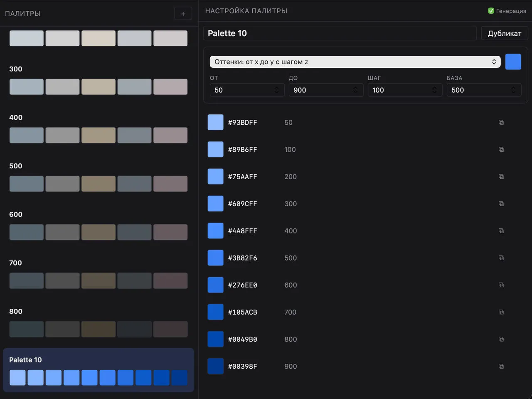Select last swatch in the 800 row
Screen dimensions: 532x399
(170, 329)
